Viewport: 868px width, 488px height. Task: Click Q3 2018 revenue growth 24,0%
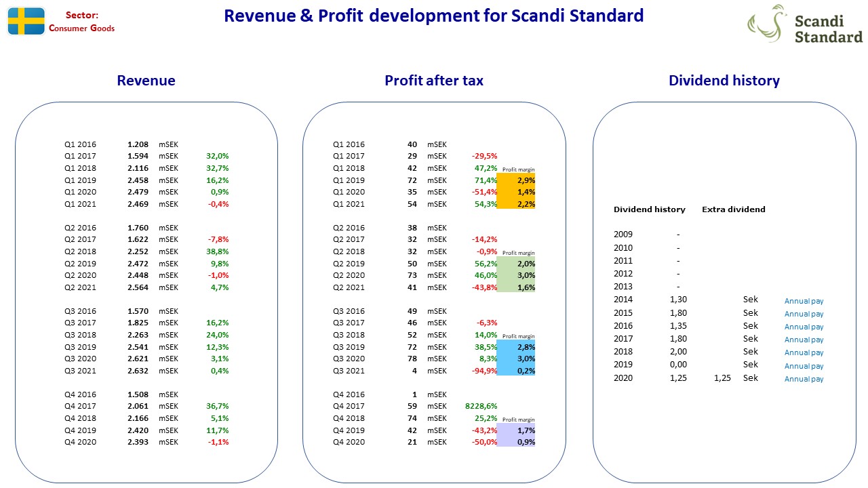[x=217, y=335]
